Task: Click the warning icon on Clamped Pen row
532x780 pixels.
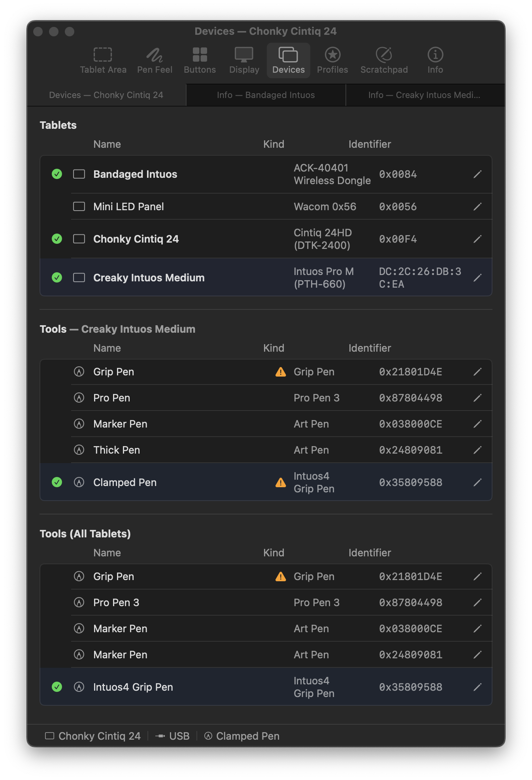Action: [281, 482]
